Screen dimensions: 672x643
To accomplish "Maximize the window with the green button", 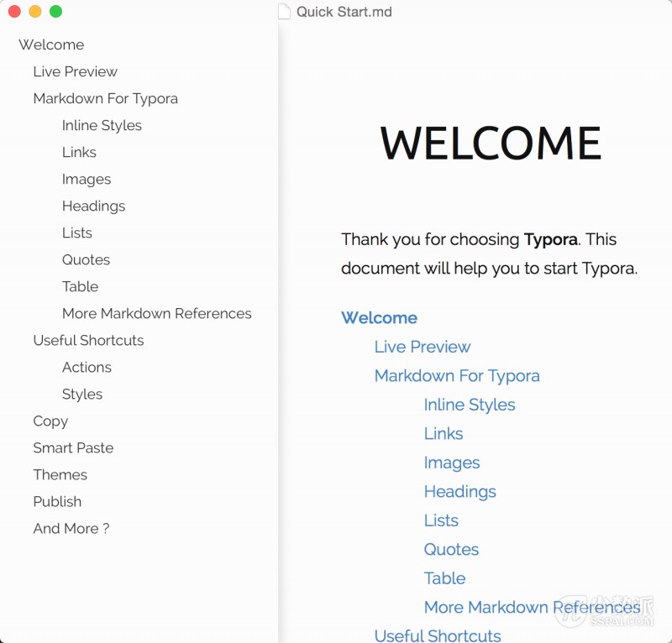I will tap(55, 12).
